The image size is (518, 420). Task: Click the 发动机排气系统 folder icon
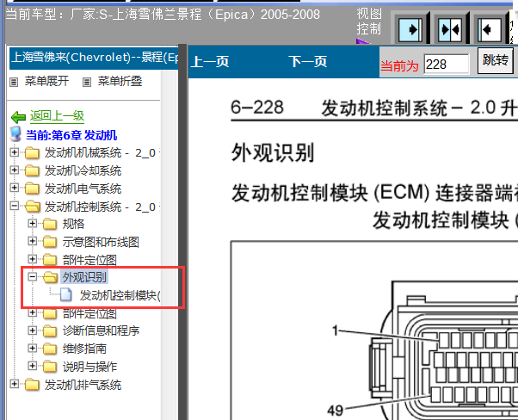click(32, 385)
